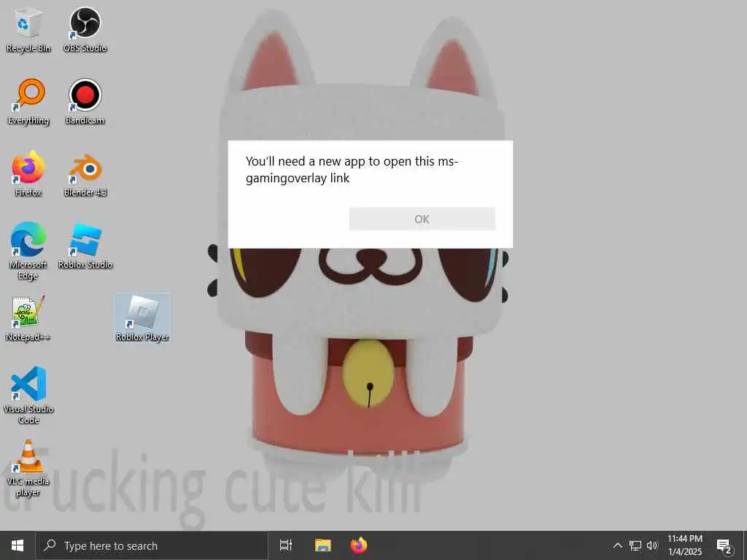Open Firefox from the taskbar

tap(359, 545)
